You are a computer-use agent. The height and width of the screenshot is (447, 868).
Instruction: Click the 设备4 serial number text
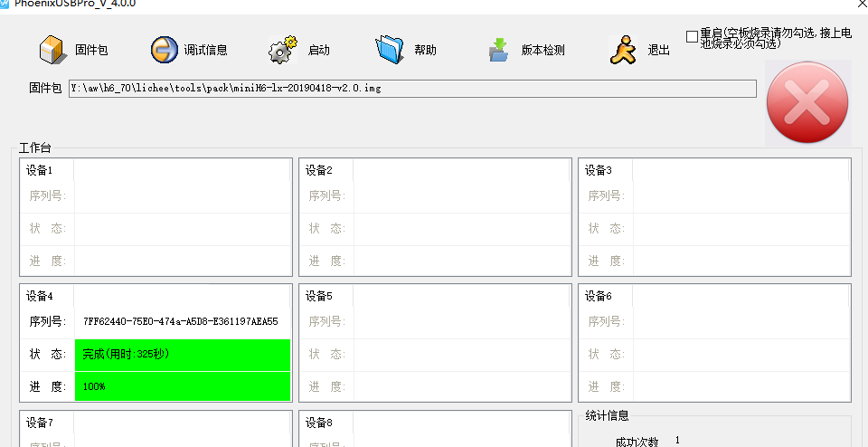tap(180, 321)
